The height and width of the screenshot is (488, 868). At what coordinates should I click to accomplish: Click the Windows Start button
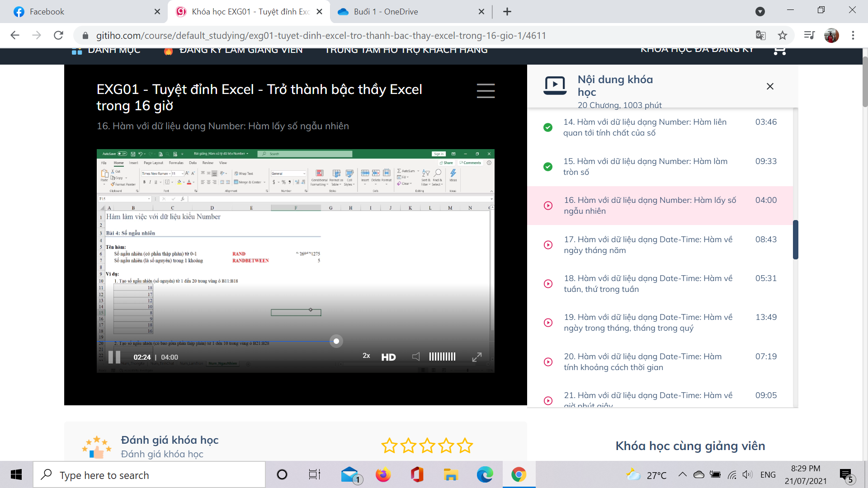(16, 474)
